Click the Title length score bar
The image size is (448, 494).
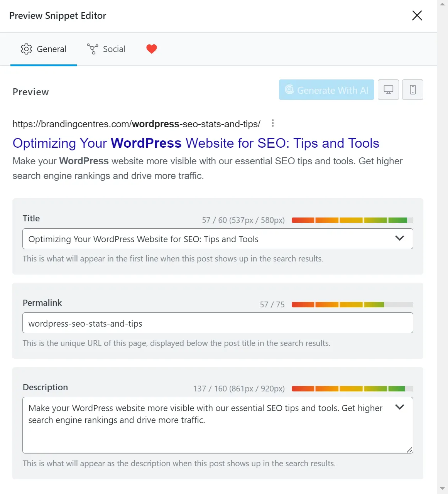352,220
